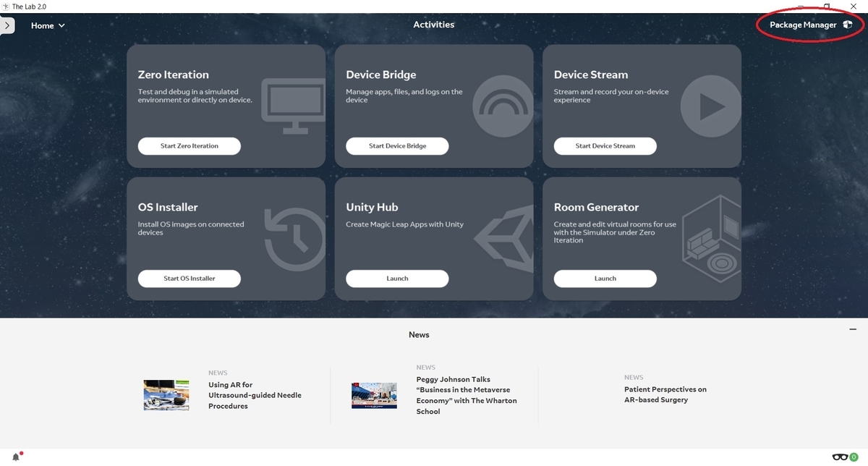Click the Room Generator card title
868x466 pixels.
[597, 207]
